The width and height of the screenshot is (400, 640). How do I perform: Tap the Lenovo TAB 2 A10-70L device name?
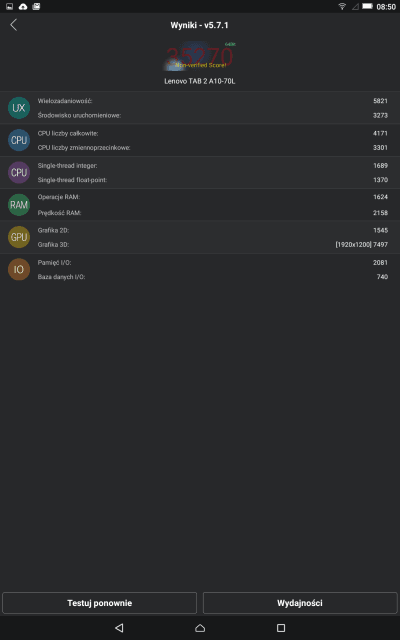point(200,81)
